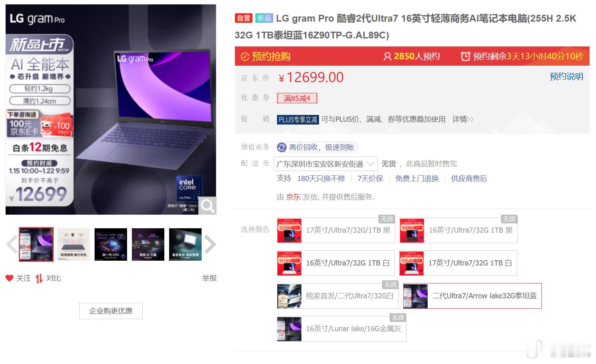Open the delivery address dropdown 广东深圳市宝安区新安街道
The image size is (596, 364).
pyautogui.click(x=325, y=164)
